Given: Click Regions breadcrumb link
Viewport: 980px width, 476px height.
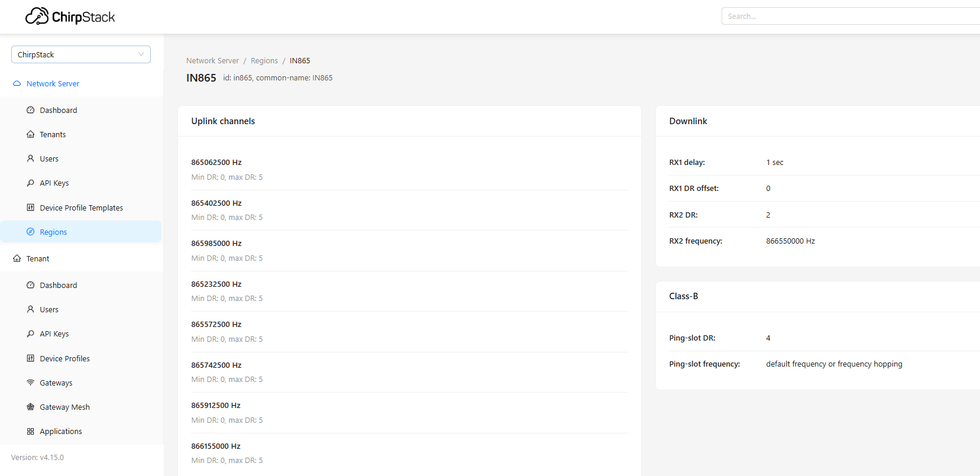Looking at the screenshot, I should pos(264,61).
